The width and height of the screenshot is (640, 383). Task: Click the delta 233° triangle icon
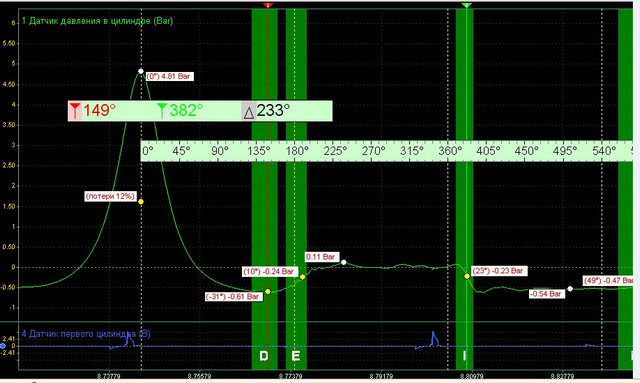249,111
